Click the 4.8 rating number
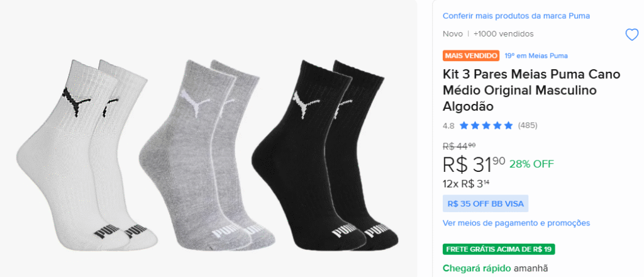 pos(448,125)
